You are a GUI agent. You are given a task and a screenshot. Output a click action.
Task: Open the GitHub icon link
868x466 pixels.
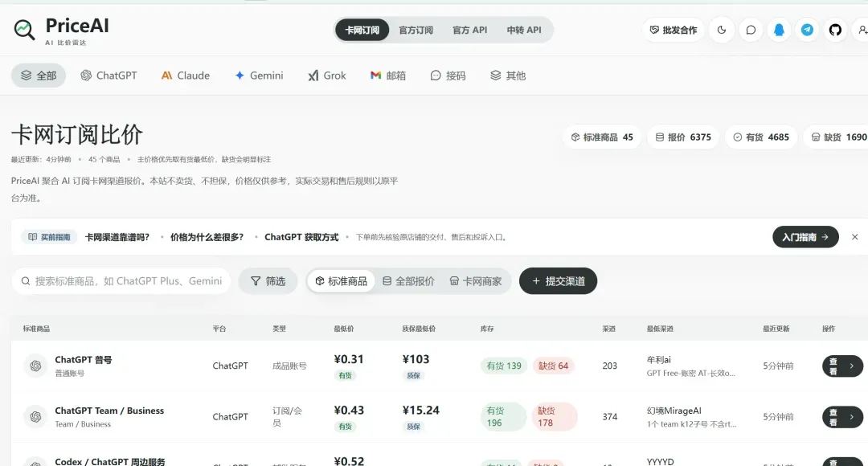click(x=835, y=30)
